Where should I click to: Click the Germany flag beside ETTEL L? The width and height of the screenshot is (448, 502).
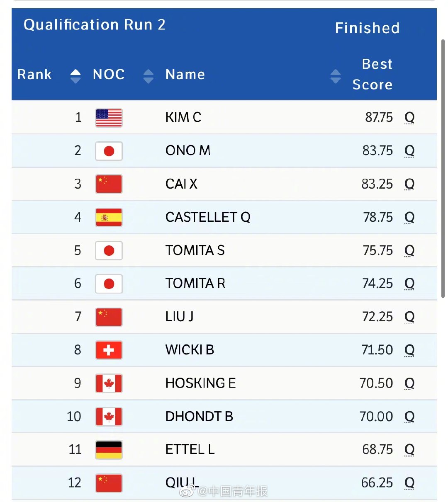click(x=109, y=450)
